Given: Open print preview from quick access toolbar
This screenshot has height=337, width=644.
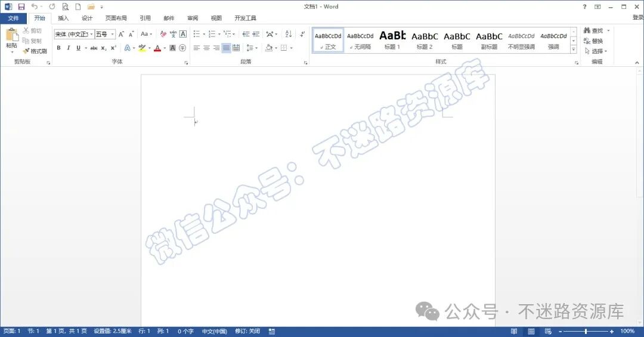Looking at the screenshot, I should tap(66, 7).
